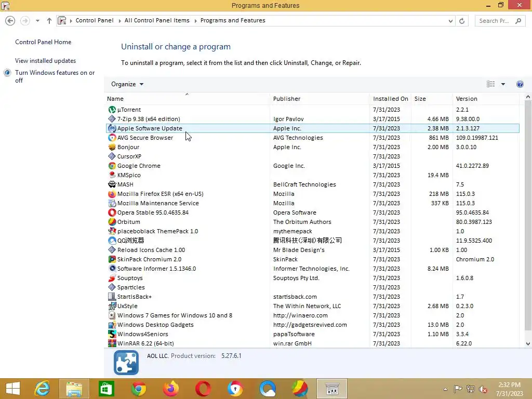Expand the view options dropdown arrow
The width and height of the screenshot is (532, 399).
pos(503,84)
